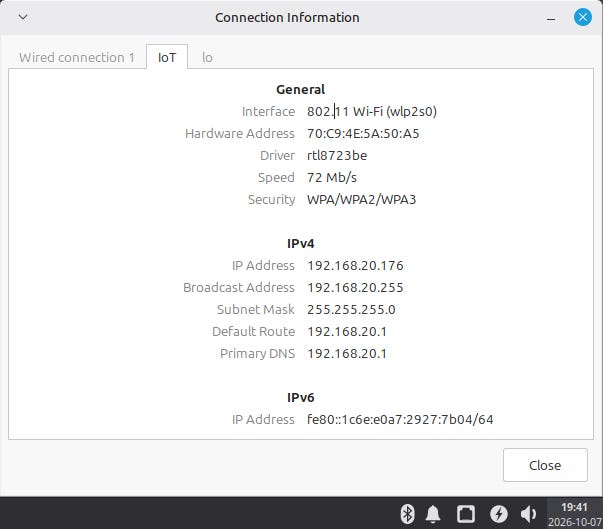This screenshot has width=603, height=529.
Task: Click the Primary DNS label
Action: click(x=257, y=353)
